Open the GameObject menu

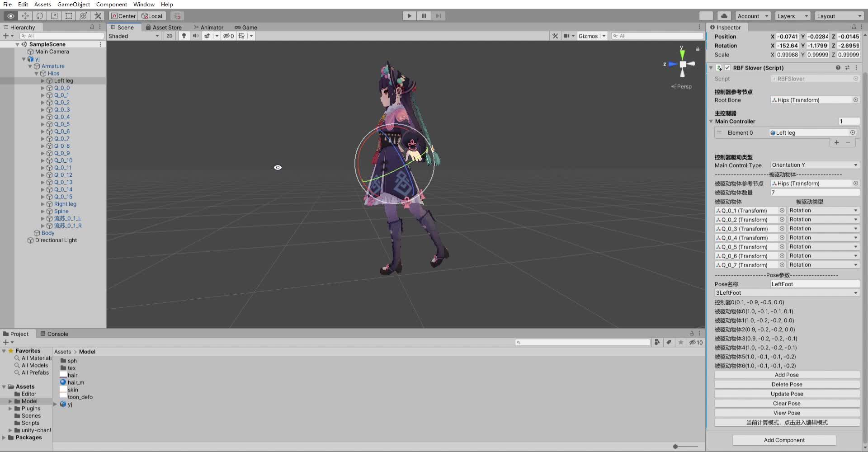coord(74,4)
